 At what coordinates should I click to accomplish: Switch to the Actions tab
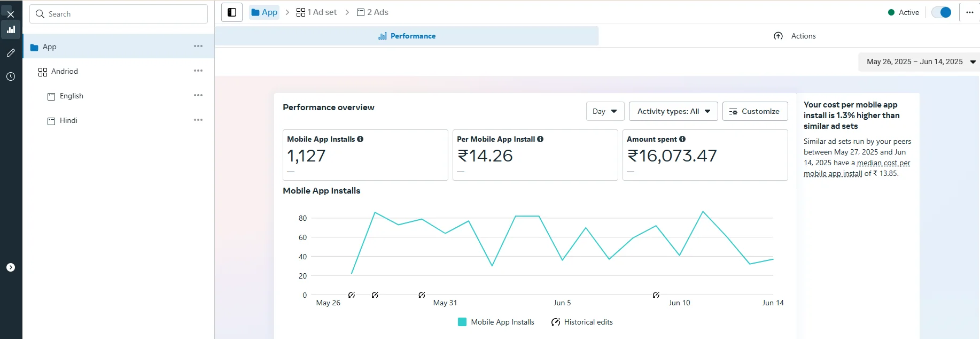click(x=795, y=36)
